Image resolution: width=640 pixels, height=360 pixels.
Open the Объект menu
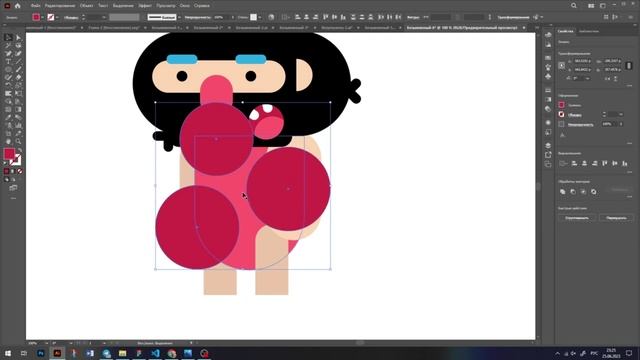click(x=87, y=6)
